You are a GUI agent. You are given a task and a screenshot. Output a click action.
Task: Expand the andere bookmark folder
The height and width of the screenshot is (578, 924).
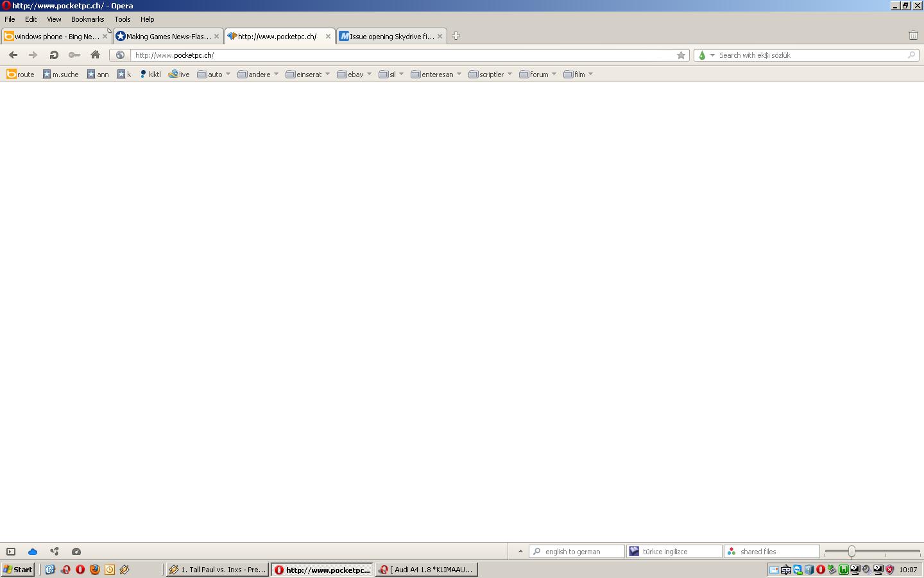258,74
